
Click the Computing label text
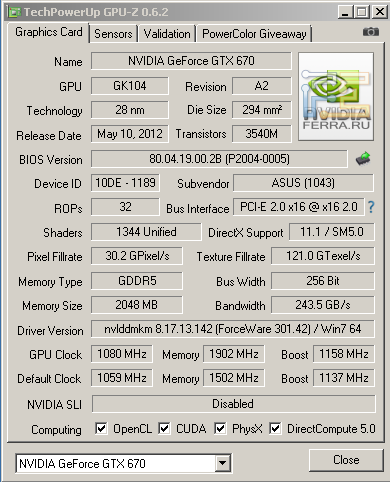56,430
